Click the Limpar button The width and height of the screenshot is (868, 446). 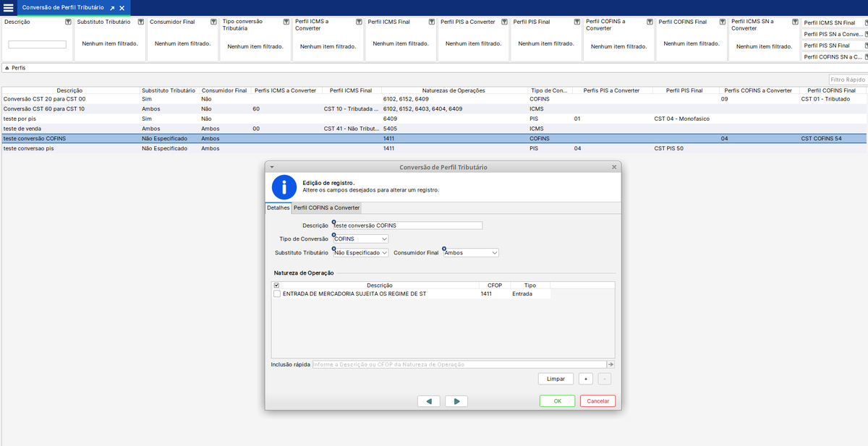pyautogui.click(x=556, y=379)
